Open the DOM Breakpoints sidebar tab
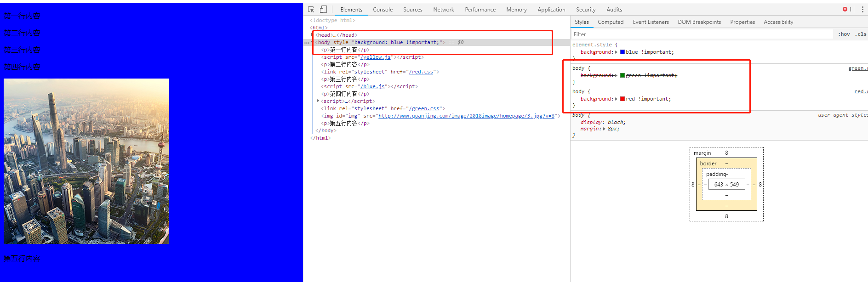Image resolution: width=868 pixels, height=282 pixels. coord(699,22)
